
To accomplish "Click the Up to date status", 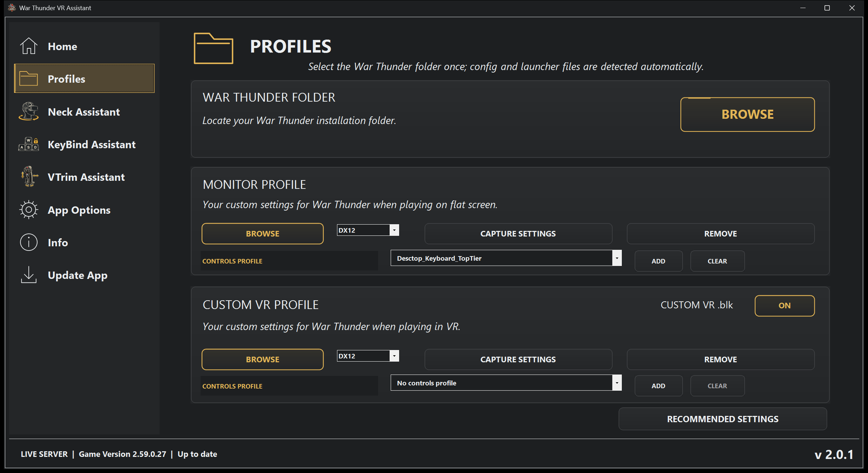I will [197, 454].
